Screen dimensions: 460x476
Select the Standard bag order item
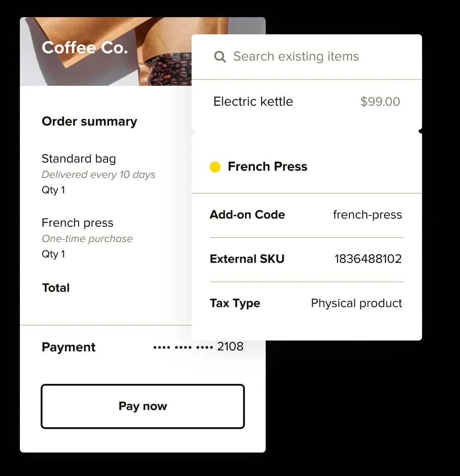click(79, 159)
